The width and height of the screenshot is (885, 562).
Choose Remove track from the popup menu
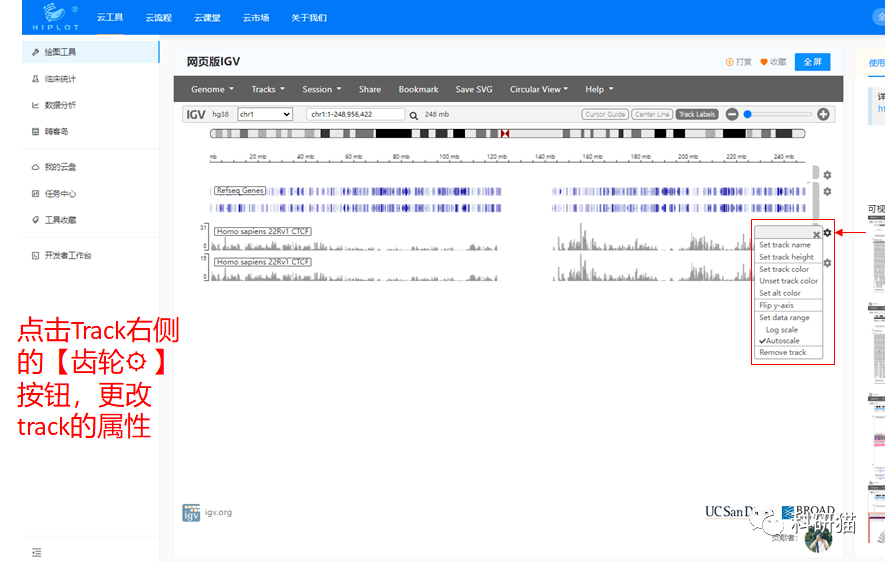(x=782, y=353)
